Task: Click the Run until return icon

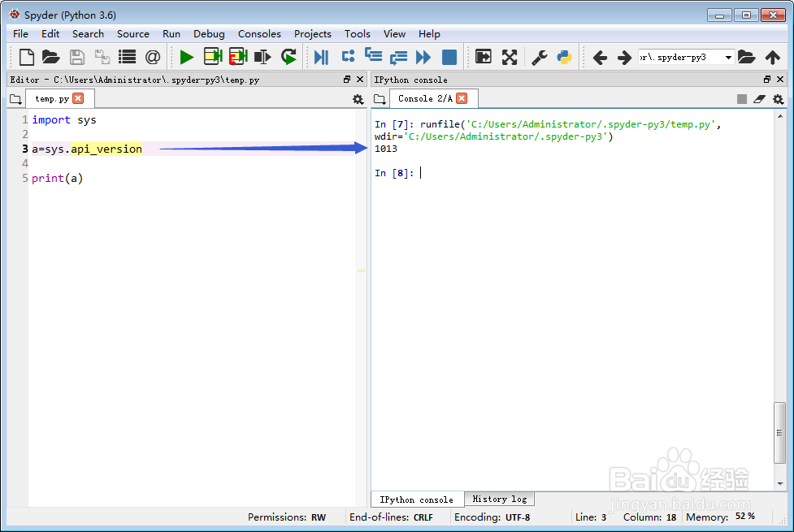Action: click(398, 57)
